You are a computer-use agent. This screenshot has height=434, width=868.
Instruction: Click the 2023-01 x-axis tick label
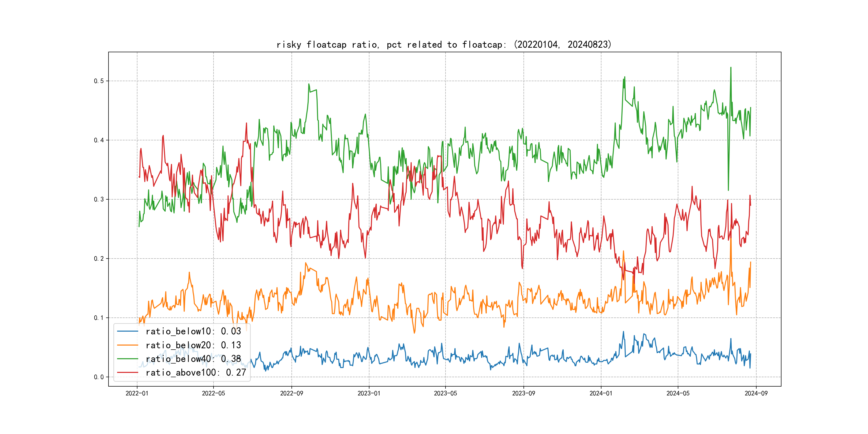tap(369, 393)
